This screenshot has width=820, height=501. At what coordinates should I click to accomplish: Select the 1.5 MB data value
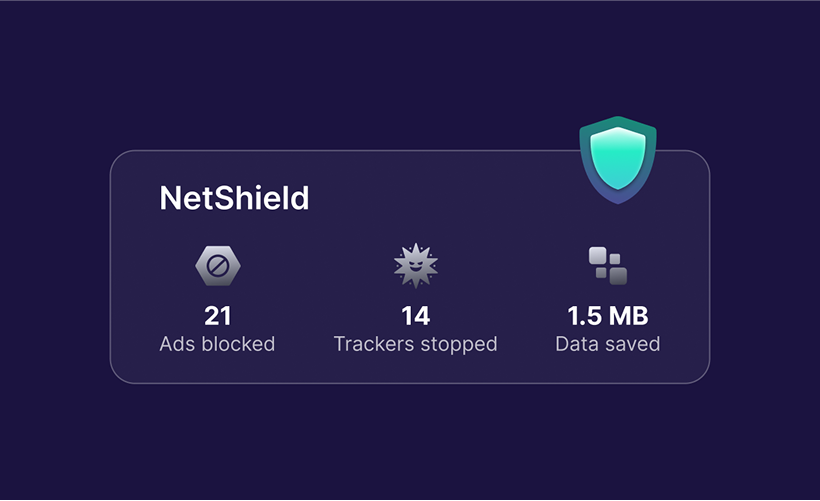point(607,317)
